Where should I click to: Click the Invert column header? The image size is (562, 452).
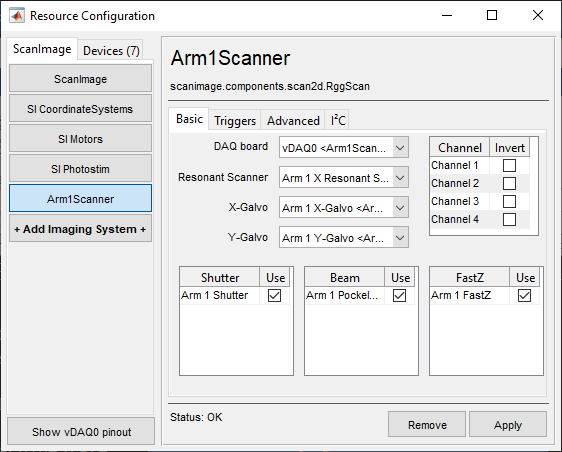[509, 147]
